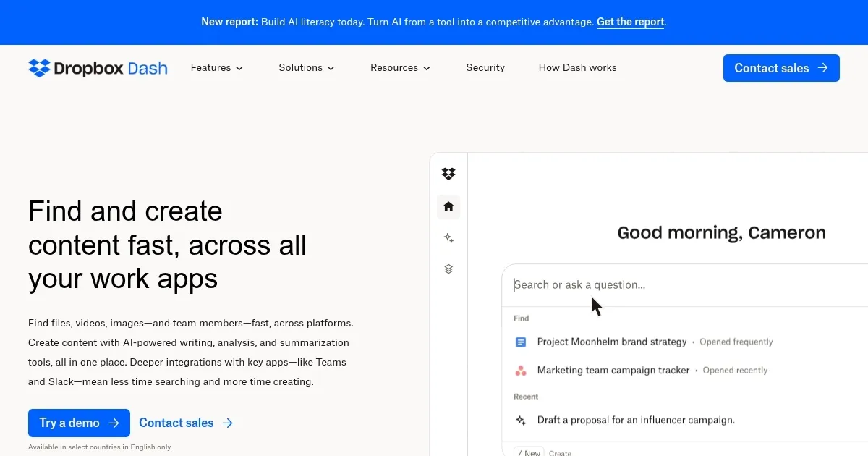Viewport: 868px width, 456px height.
Task: Click the New pill below the search box
Action: point(529,452)
